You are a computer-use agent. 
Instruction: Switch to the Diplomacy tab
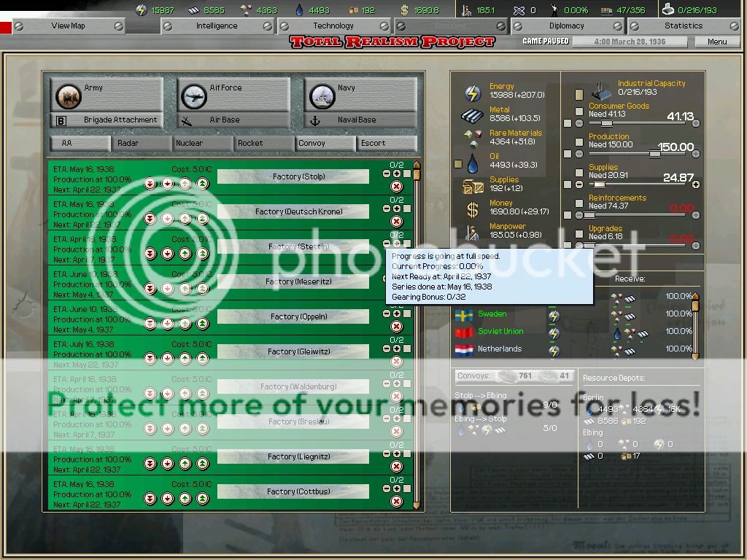tap(567, 26)
